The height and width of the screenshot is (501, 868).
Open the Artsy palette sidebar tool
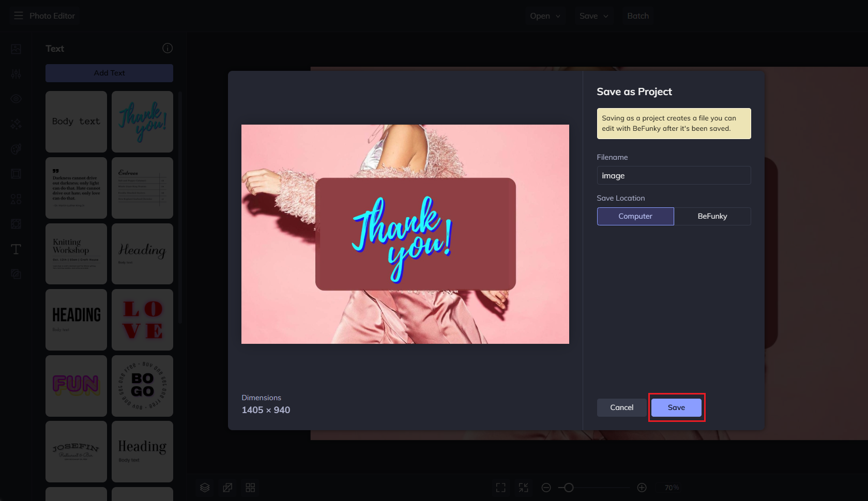[16, 149]
